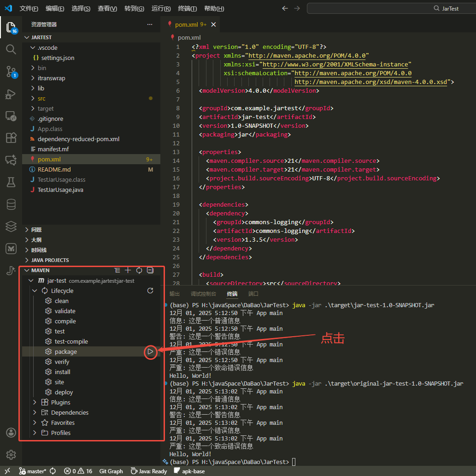Expand the JAVA PROJECTS section
The height and width of the screenshot is (476, 476).
(x=50, y=260)
